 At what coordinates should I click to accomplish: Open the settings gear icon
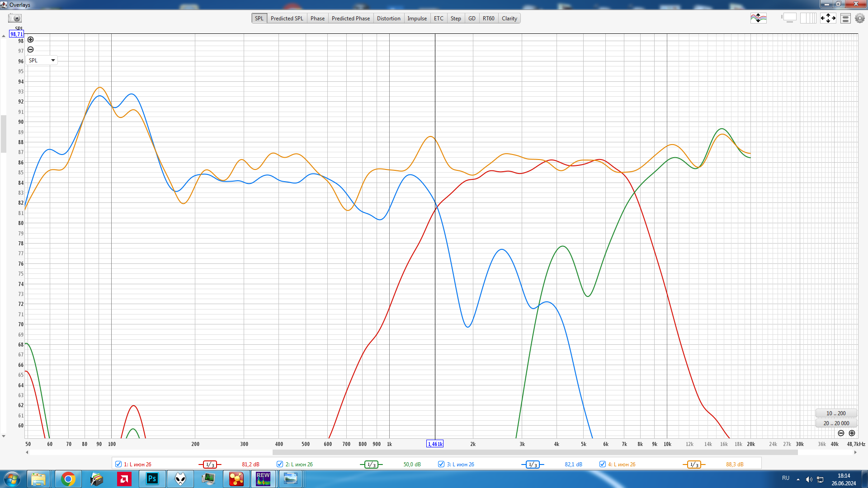point(860,18)
